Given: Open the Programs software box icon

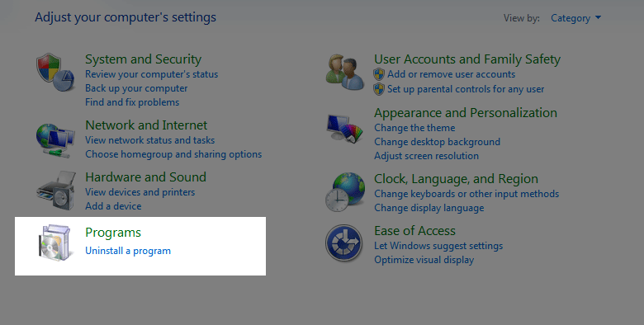Looking at the screenshot, I should [x=55, y=243].
